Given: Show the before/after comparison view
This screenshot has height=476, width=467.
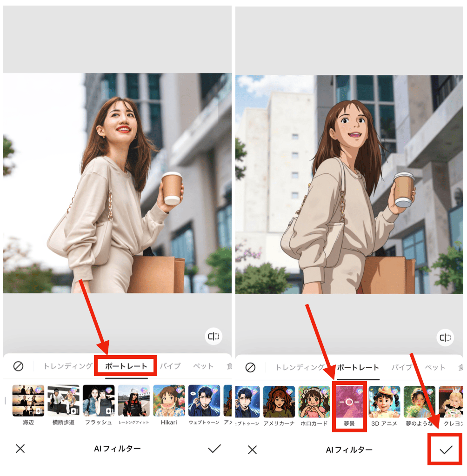Looking at the screenshot, I should (x=213, y=336).
